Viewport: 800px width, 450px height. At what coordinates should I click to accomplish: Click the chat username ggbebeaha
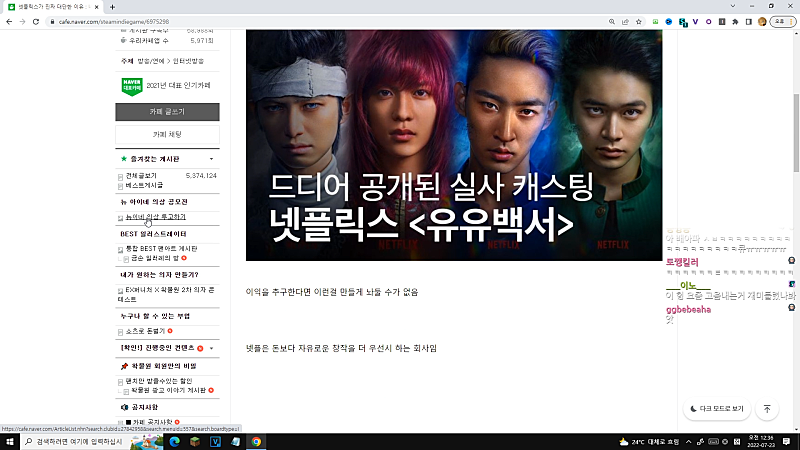pos(688,310)
